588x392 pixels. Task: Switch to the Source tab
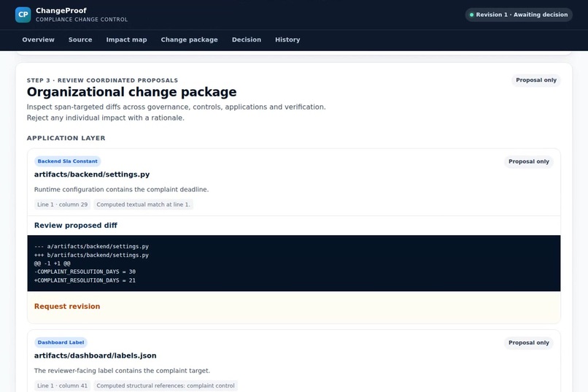pos(80,39)
